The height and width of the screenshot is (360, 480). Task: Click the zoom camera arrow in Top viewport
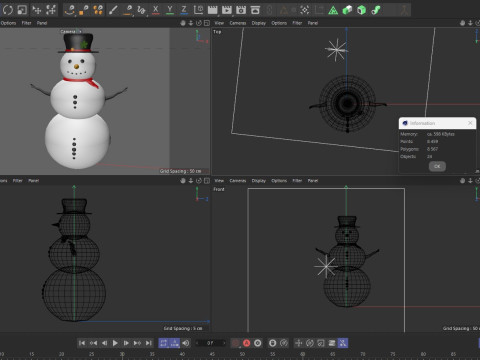click(470, 23)
